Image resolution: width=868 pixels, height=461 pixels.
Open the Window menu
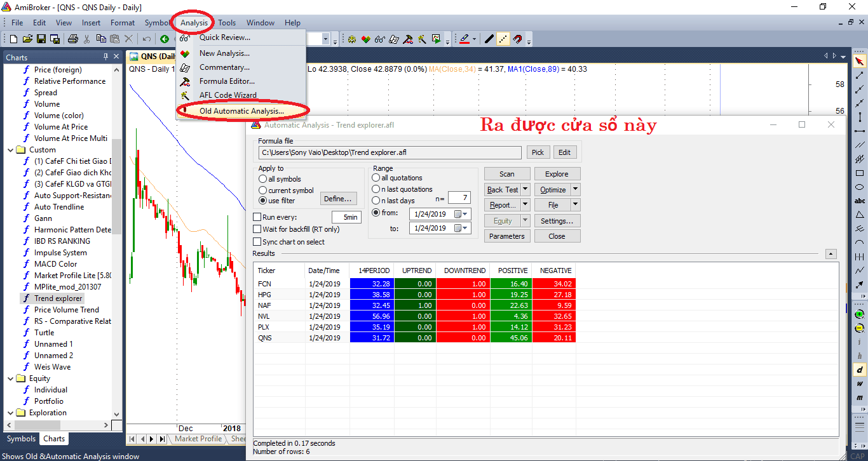click(x=261, y=23)
